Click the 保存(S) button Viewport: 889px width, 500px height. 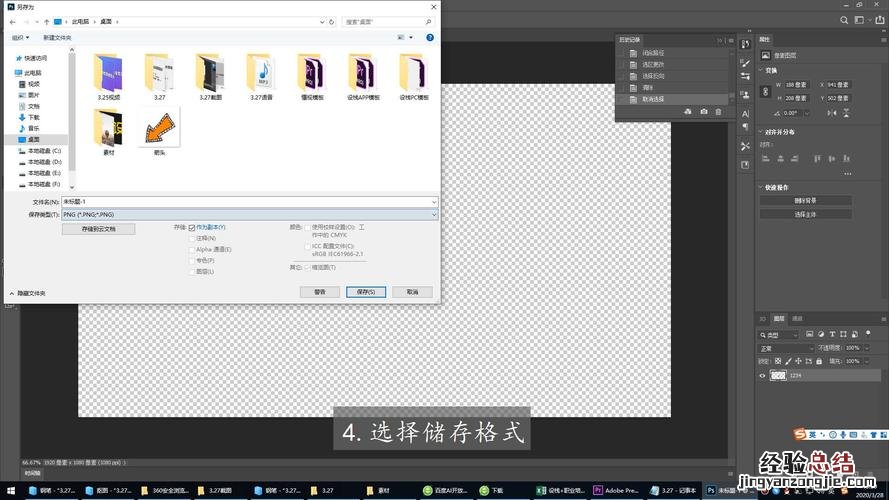[365, 292]
